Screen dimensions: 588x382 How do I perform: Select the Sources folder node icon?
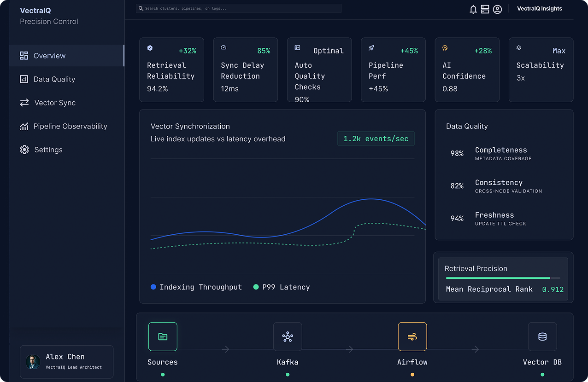163,336
